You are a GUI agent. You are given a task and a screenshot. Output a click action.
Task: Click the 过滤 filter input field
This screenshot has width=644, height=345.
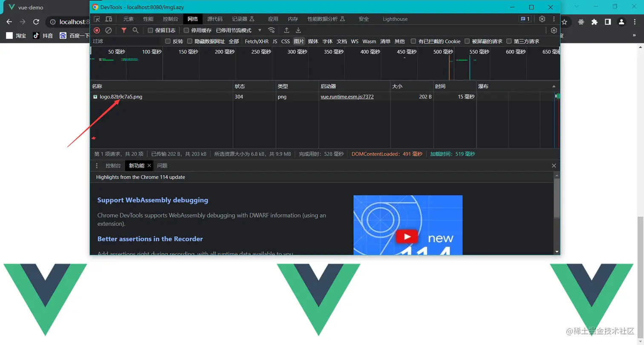point(126,41)
